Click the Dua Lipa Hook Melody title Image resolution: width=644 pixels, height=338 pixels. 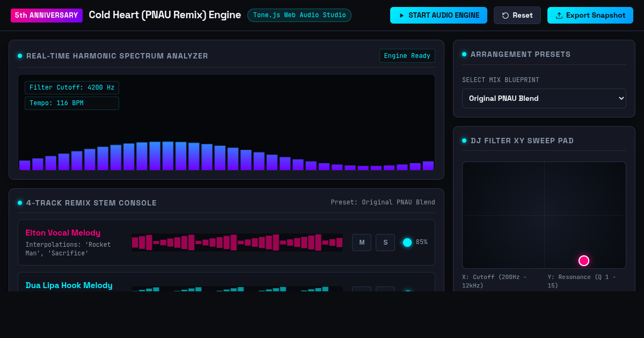point(69,285)
